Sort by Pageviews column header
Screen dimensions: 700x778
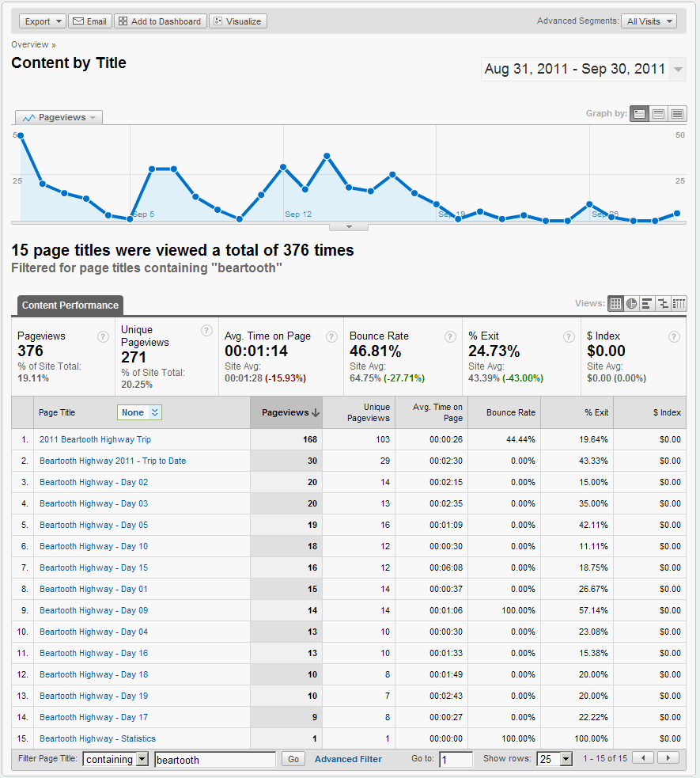click(x=286, y=412)
